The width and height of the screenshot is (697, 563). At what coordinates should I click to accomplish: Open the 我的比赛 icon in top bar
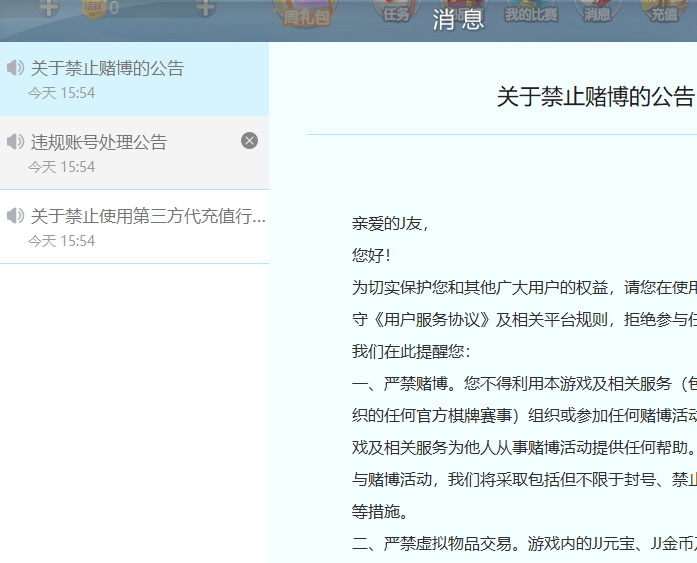530,10
